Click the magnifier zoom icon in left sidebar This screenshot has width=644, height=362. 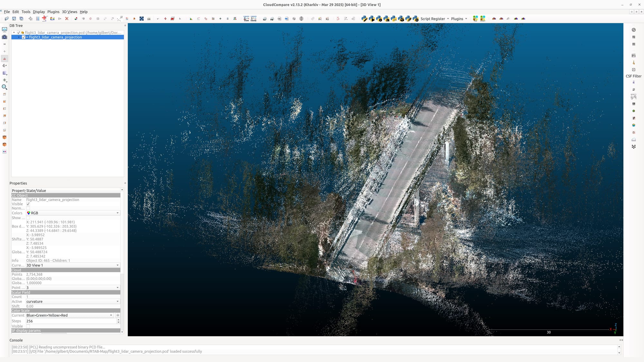coord(5,87)
